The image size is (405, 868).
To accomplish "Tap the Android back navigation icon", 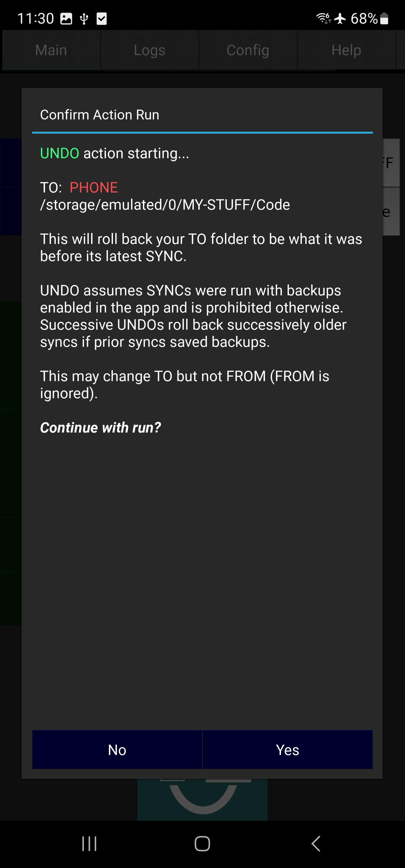I will [x=316, y=844].
